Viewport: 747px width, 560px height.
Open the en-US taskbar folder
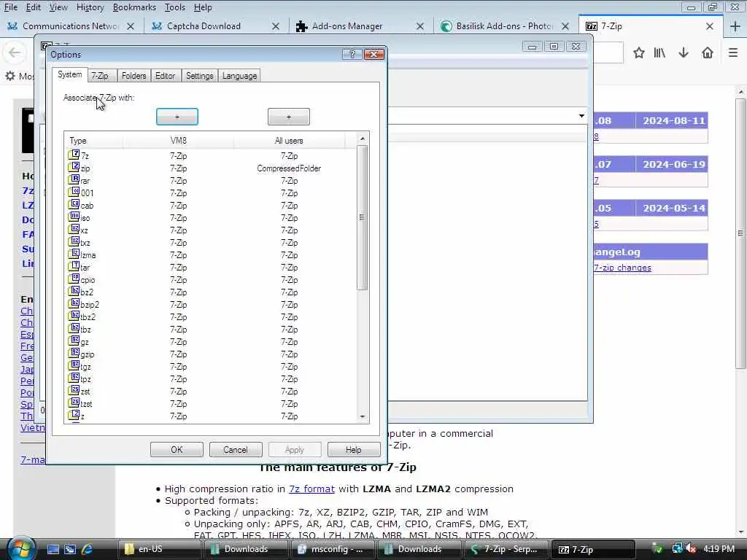click(x=160, y=549)
